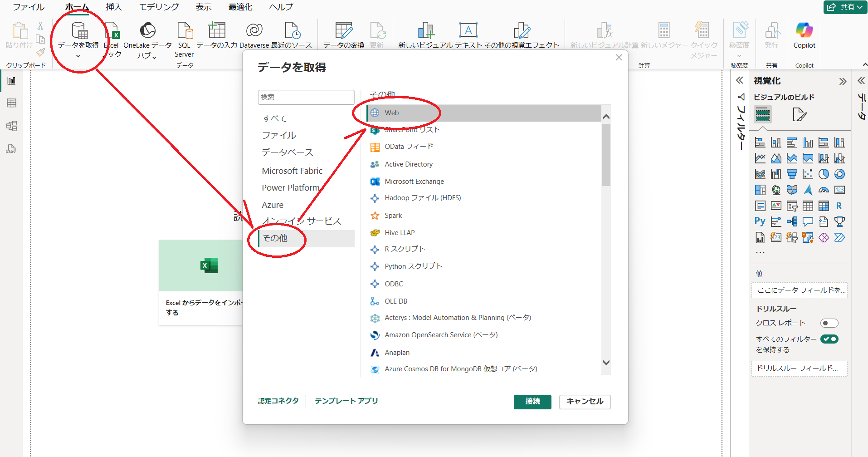Click the connector list scrollbar thumb
The image size is (868, 457).
coord(606,154)
